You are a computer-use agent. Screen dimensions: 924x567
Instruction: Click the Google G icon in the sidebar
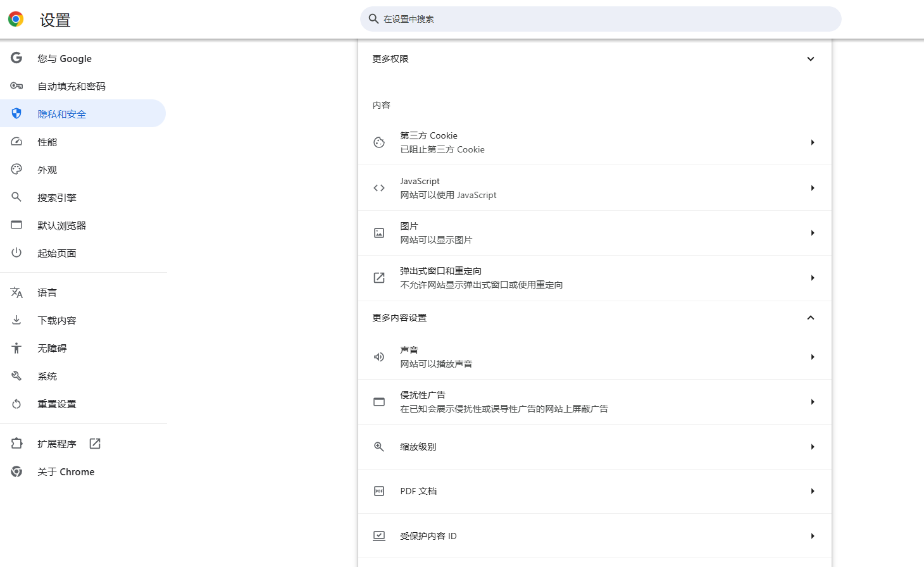tap(16, 58)
